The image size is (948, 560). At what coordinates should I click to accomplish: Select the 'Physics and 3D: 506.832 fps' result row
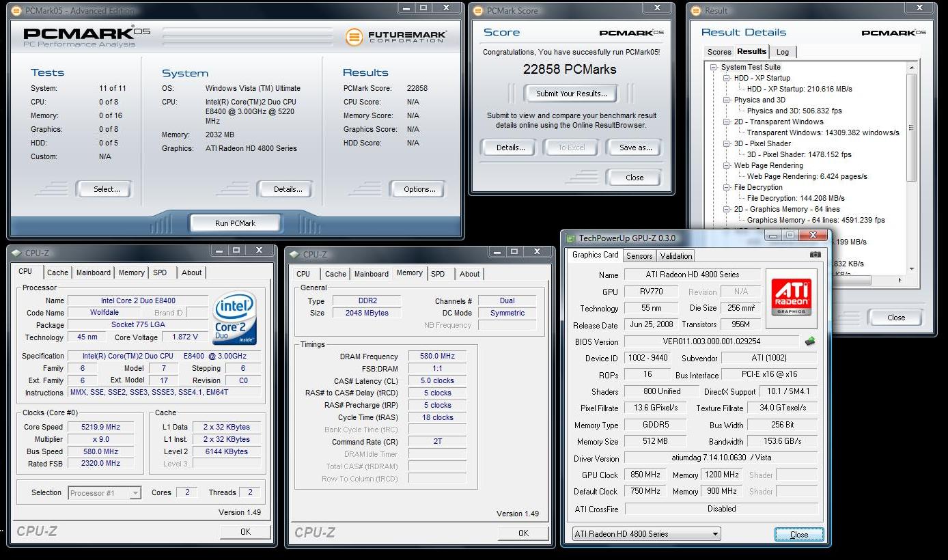click(794, 111)
